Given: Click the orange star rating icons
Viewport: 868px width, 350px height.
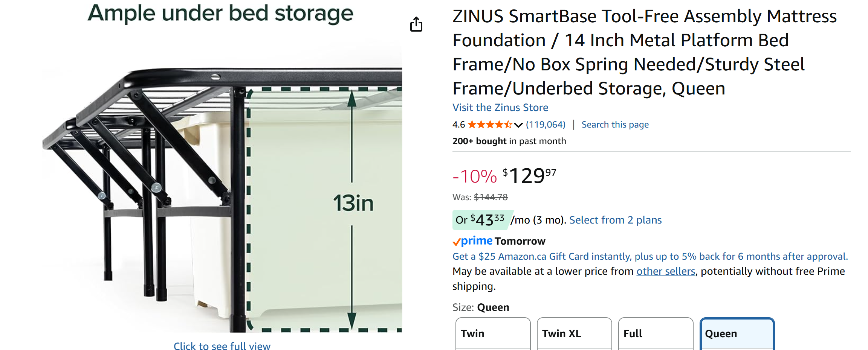Looking at the screenshot, I should click(x=489, y=125).
